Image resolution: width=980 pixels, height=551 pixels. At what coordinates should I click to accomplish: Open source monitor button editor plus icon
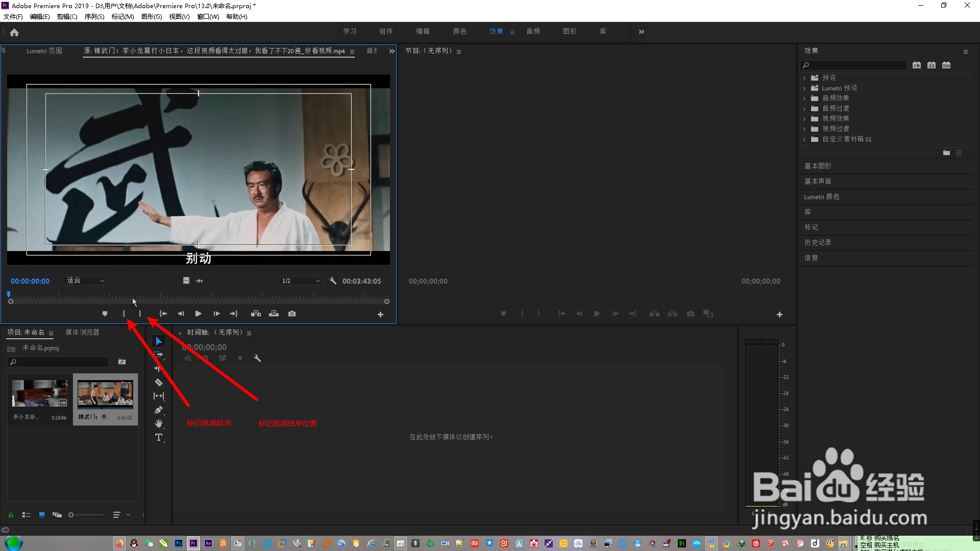click(380, 315)
